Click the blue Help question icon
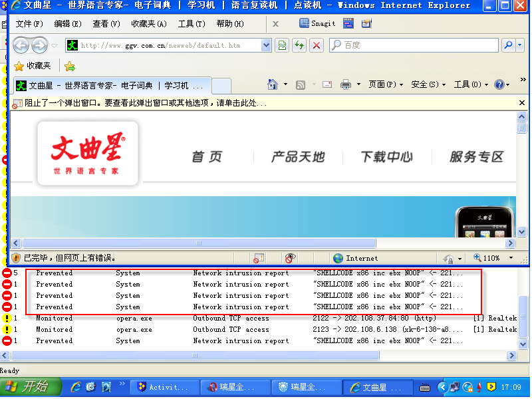 (x=499, y=84)
